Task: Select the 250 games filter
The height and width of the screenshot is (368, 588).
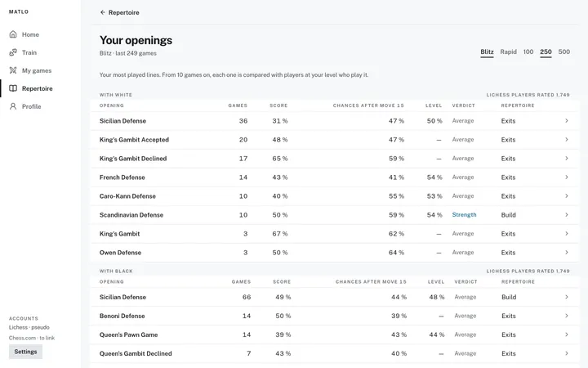Action: 546,52
